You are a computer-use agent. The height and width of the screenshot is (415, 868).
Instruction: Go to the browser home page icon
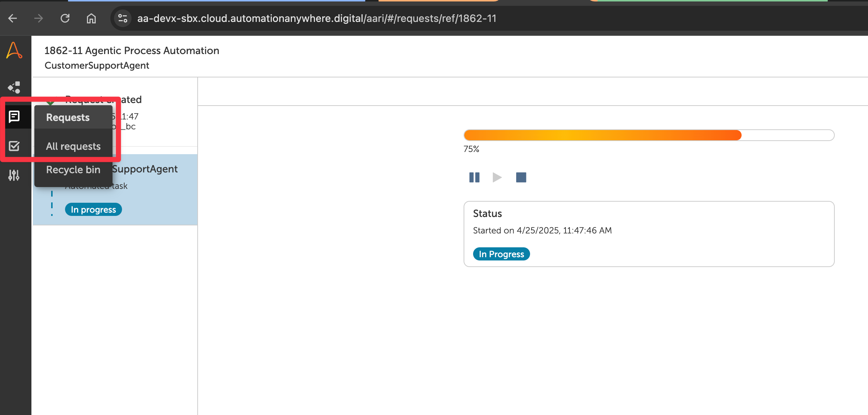tap(91, 18)
